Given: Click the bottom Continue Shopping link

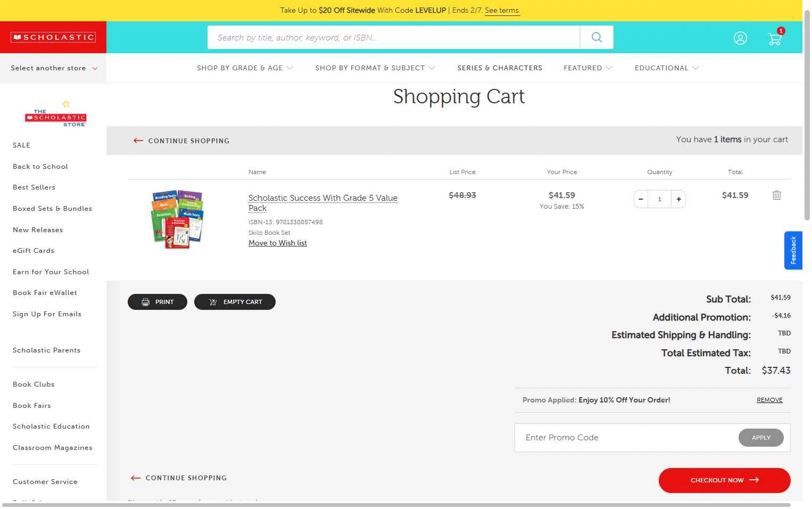Looking at the screenshot, I should pyautogui.click(x=179, y=478).
